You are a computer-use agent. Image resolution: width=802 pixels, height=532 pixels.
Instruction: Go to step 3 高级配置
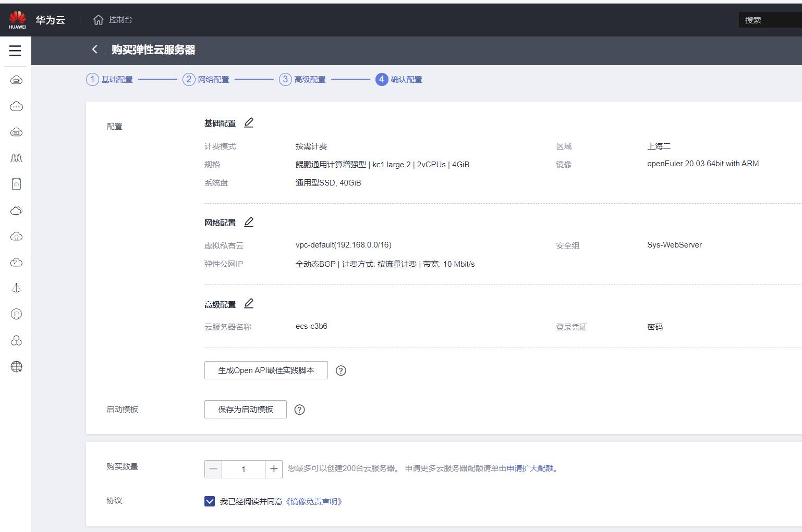tap(302, 79)
